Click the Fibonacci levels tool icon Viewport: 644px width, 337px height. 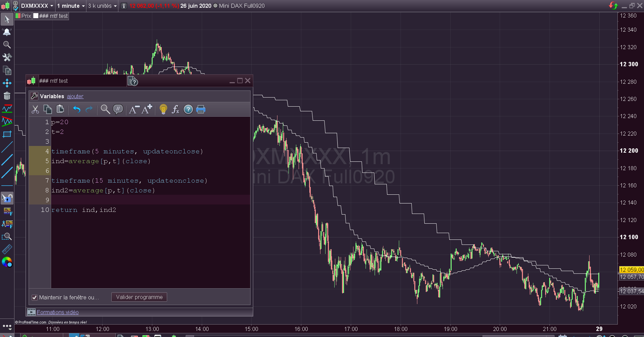point(7,211)
